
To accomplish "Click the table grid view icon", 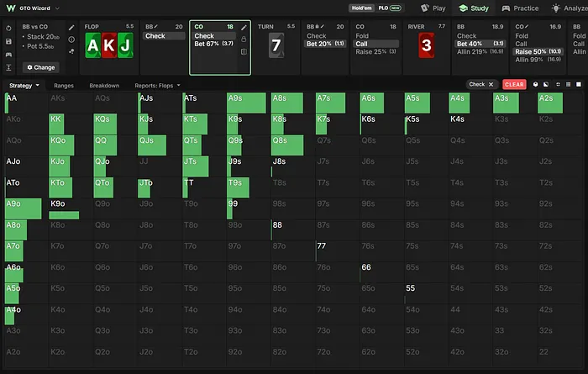I will point(568,84).
